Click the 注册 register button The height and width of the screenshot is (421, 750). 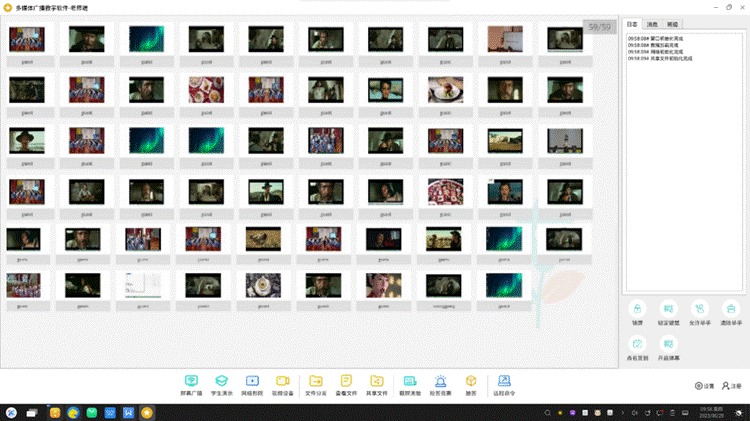732,385
